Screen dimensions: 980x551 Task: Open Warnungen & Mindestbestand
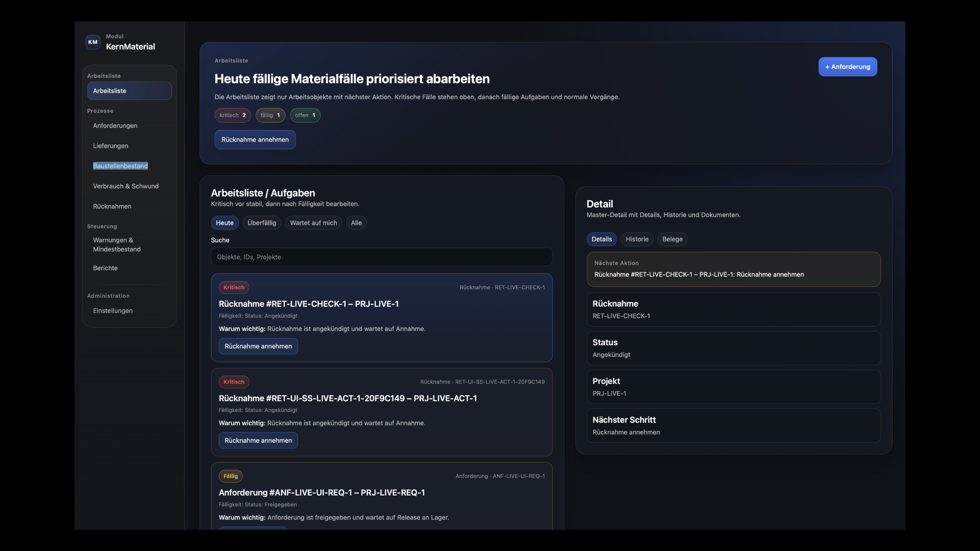[x=117, y=244]
